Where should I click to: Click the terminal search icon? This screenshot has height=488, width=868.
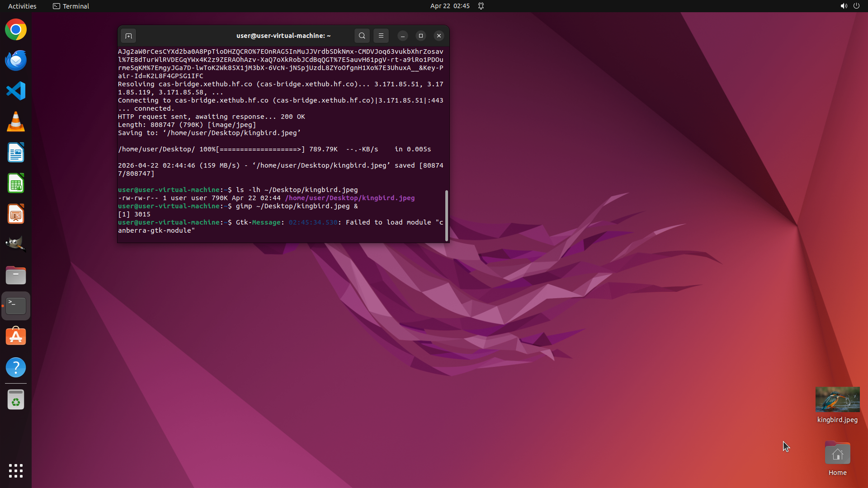click(x=362, y=36)
